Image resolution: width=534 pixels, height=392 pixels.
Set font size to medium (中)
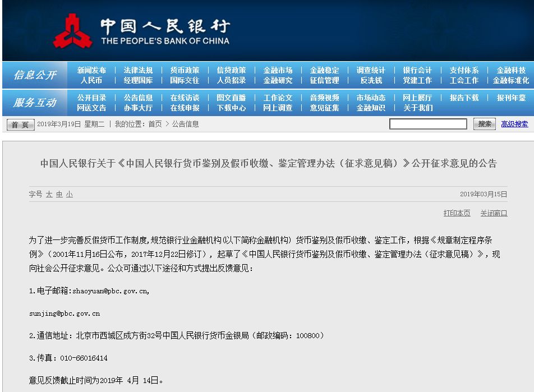pyautogui.click(x=59, y=195)
